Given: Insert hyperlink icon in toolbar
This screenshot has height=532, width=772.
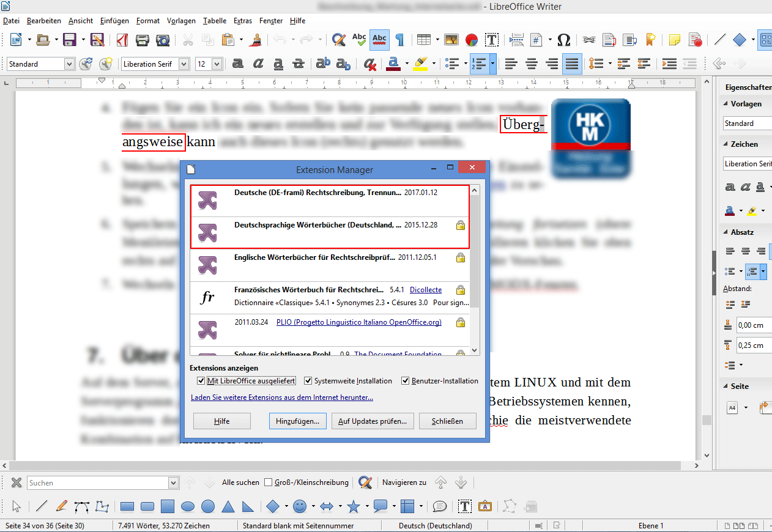Looking at the screenshot, I should click(x=589, y=40).
